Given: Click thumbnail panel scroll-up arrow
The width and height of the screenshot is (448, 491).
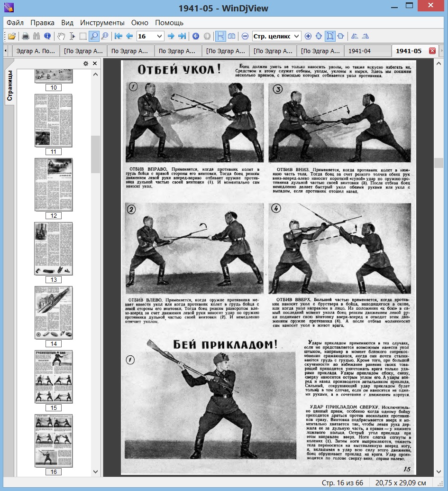Looking at the screenshot, I should pyautogui.click(x=96, y=74).
